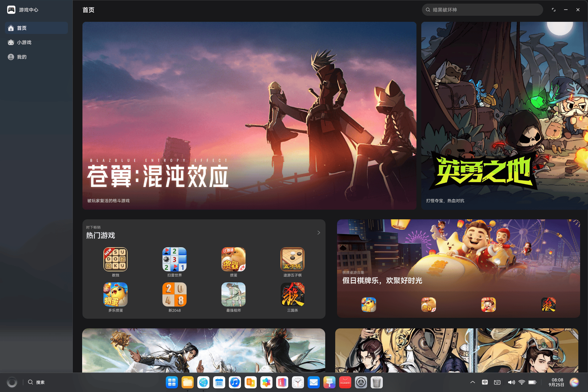588x392 pixels.
Task: Click the search magnifier icon in search bar
Action: [x=428, y=10]
